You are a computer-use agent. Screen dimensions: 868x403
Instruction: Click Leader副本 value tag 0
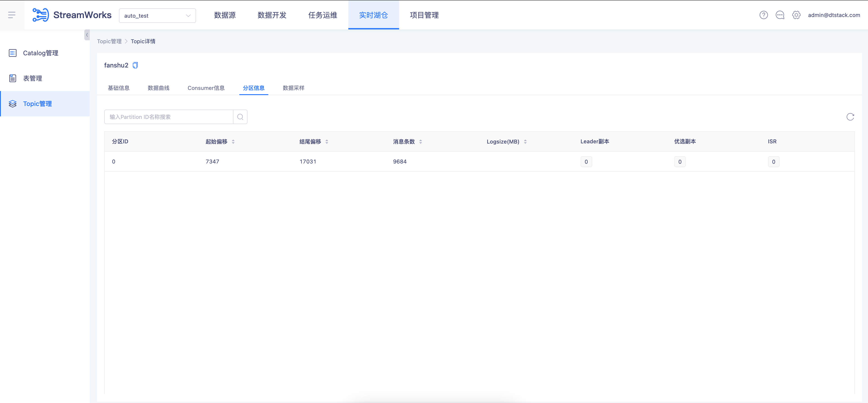point(586,162)
